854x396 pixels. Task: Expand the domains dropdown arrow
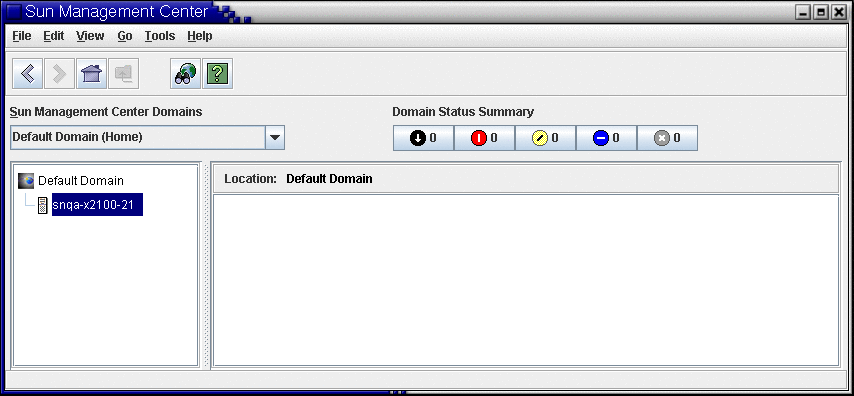coord(275,137)
